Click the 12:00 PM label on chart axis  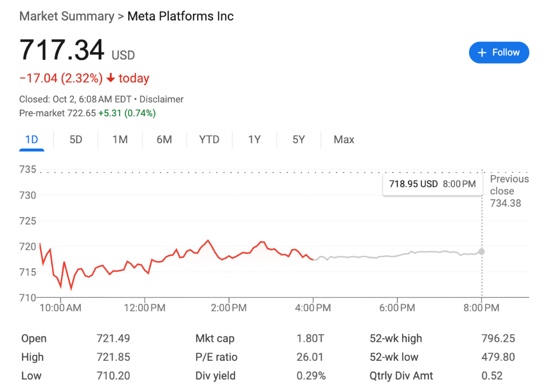(144, 308)
